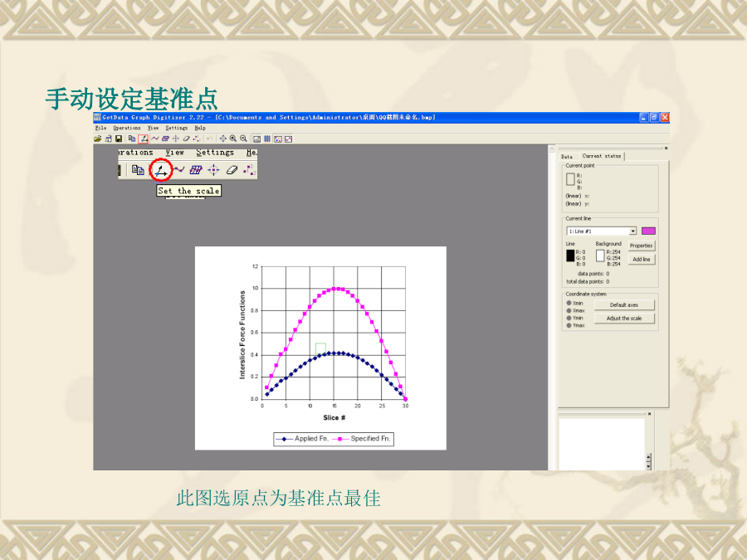Image resolution: width=747 pixels, height=560 pixels.
Task: Click the Save floppy disk icon
Action: (x=118, y=139)
